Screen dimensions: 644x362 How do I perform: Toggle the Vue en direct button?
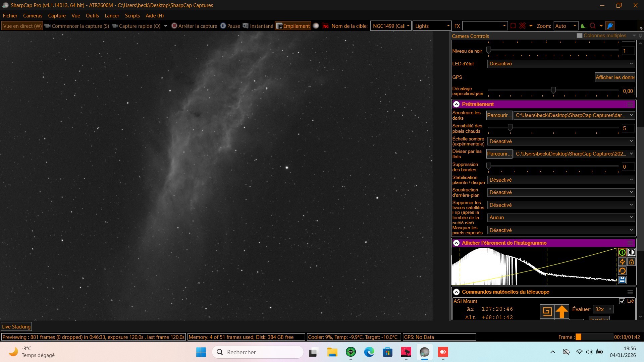click(22, 26)
